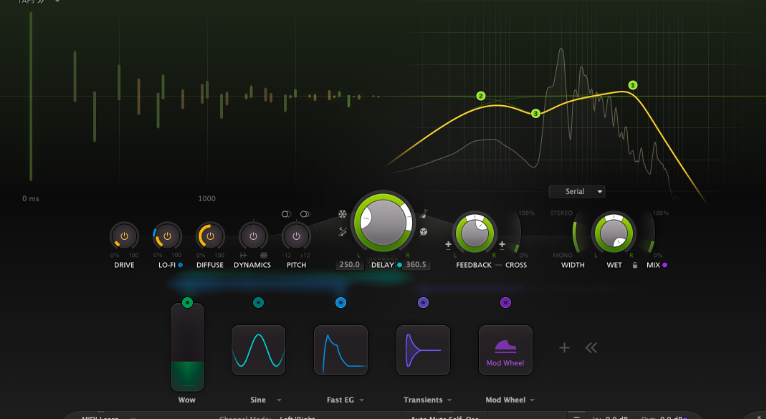Open the Transients envelope follower tile
The height and width of the screenshot is (419, 766).
(423, 350)
